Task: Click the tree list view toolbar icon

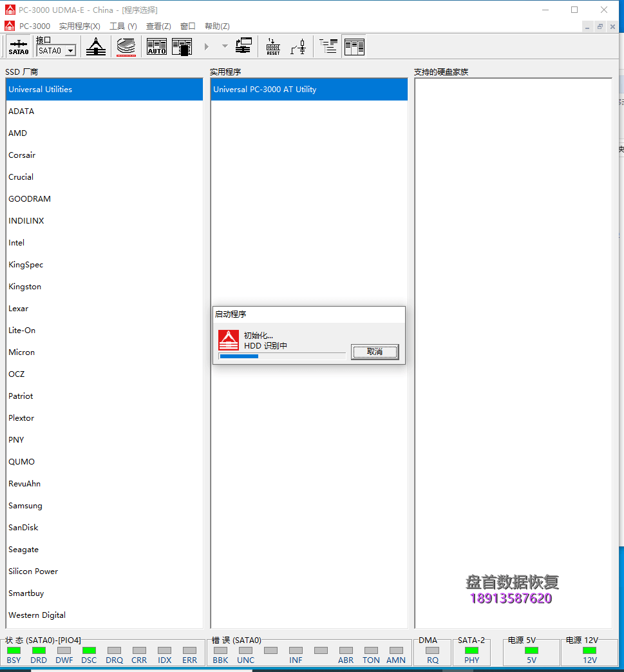Action: point(328,46)
